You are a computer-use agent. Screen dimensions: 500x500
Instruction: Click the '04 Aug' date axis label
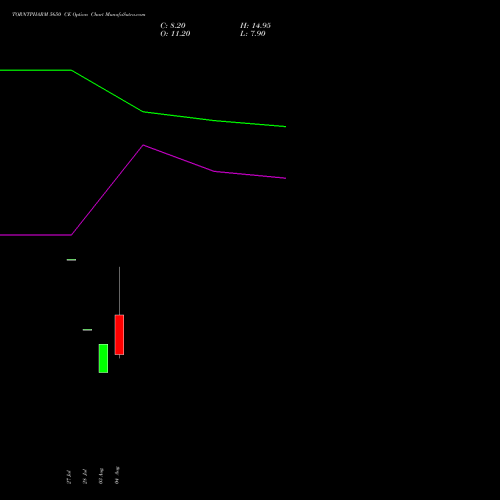[117, 475]
